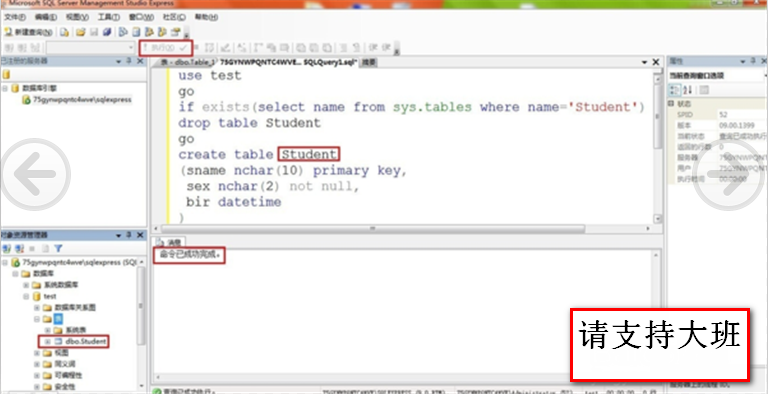Click the Open File folder icon
This screenshot has width=768, height=394.
(x=81, y=32)
